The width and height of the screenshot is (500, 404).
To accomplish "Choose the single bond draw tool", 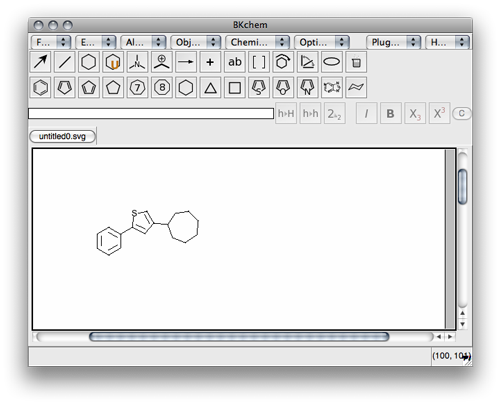I will point(65,62).
